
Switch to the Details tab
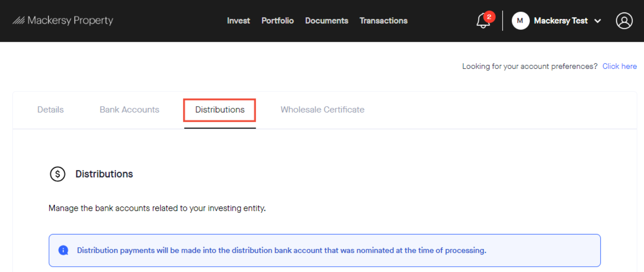[50, 110]
